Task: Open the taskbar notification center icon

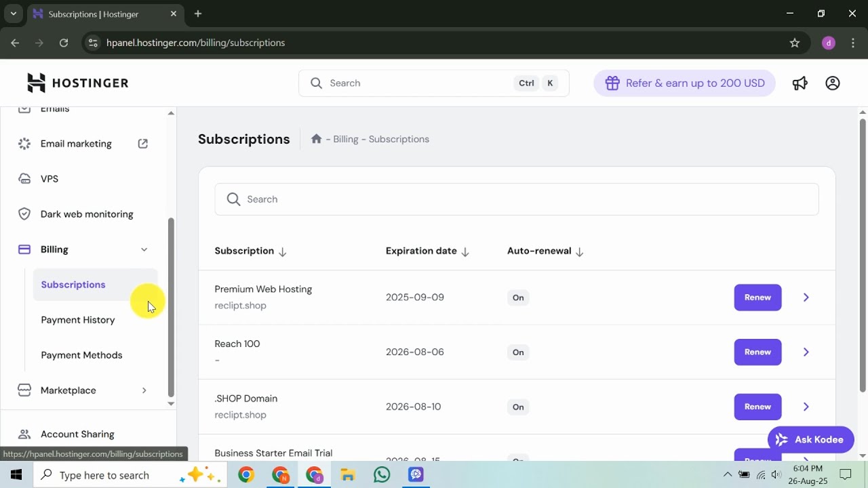Action: [845, 474]
